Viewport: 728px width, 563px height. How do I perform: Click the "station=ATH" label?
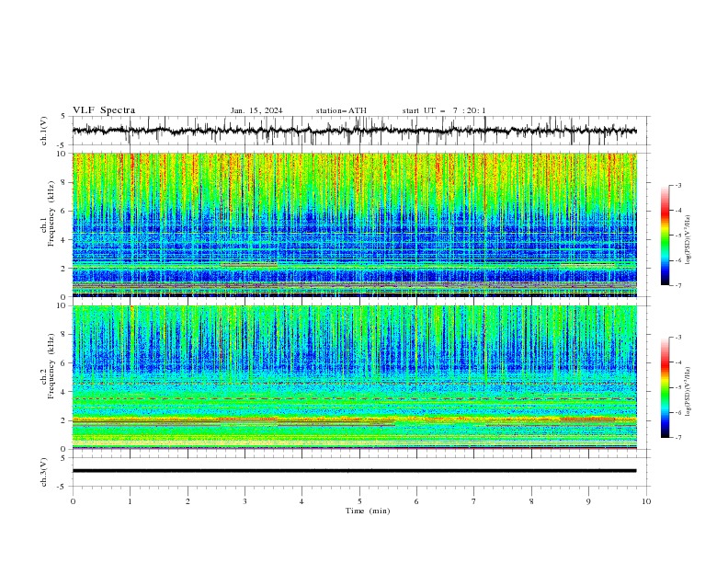tap(341, 110)
